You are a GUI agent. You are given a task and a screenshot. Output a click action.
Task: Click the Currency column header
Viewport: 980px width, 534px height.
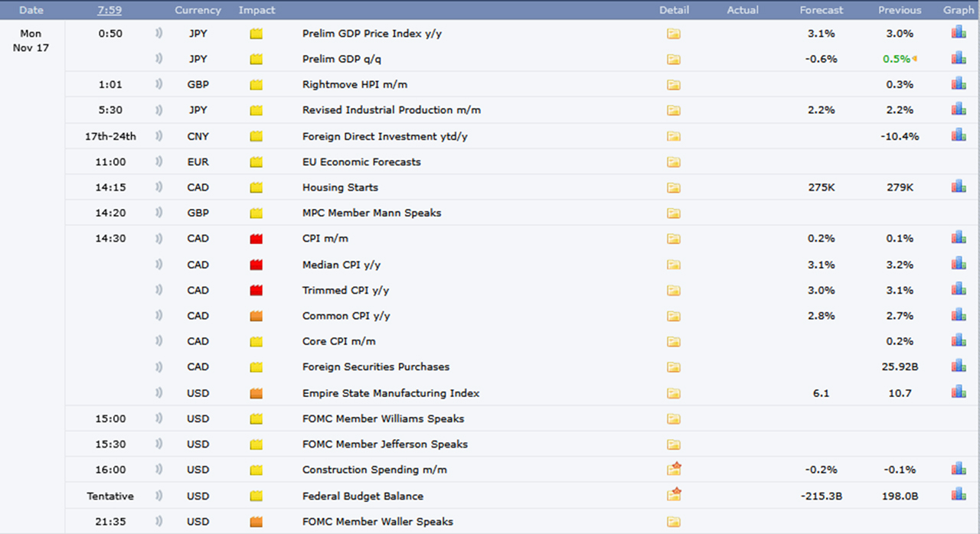[198, 10]
